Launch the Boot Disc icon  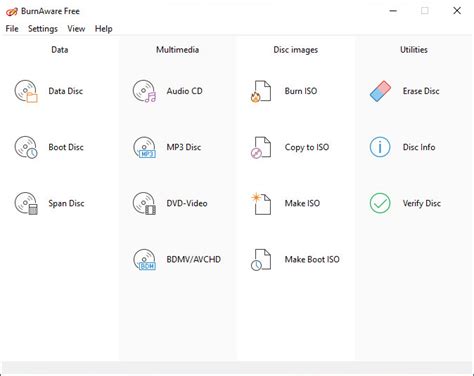[26, 147]
